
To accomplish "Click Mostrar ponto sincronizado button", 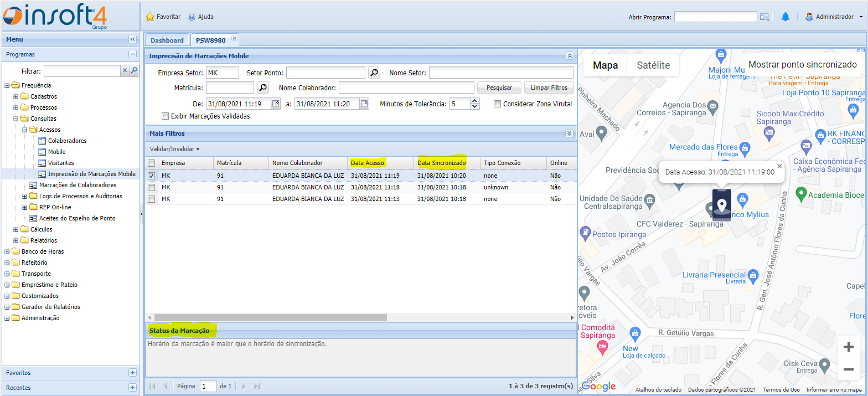I will click(x=802, y=65).
